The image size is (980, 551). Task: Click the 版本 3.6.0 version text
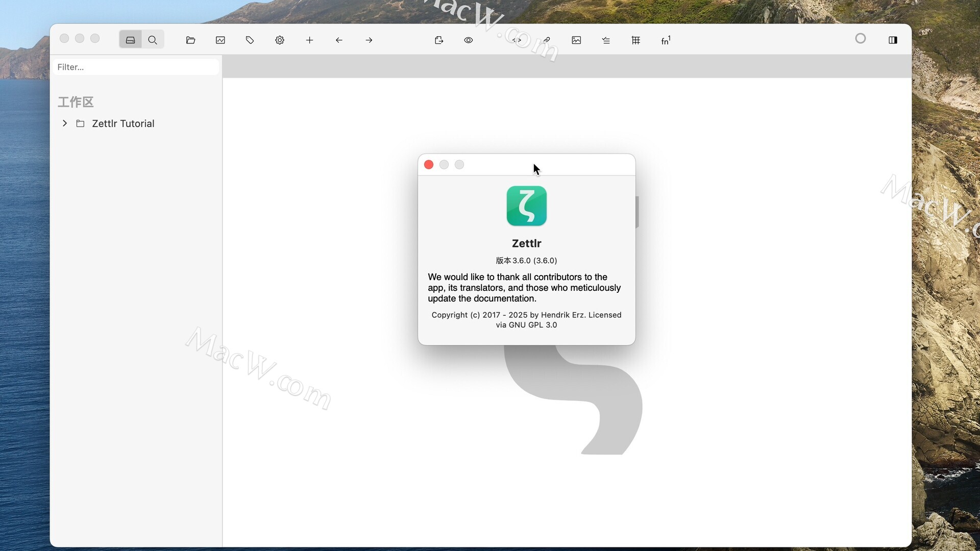526,260
